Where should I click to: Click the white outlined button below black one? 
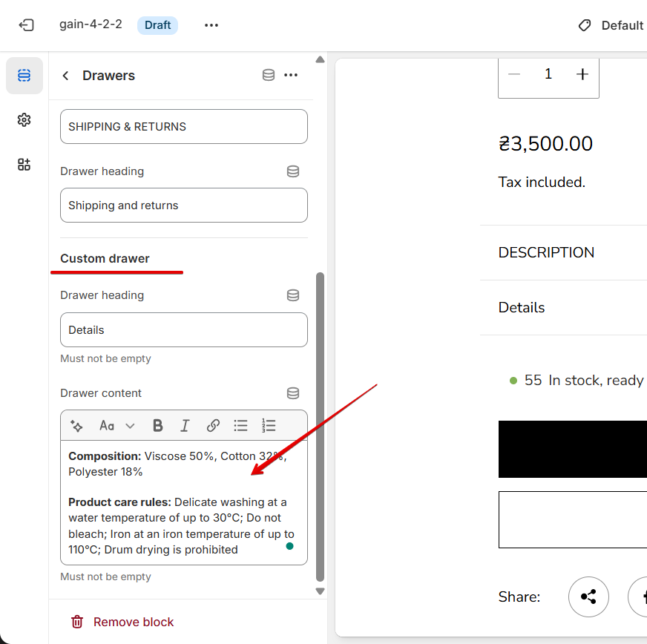pyautogui.click(x=573, y=520)
